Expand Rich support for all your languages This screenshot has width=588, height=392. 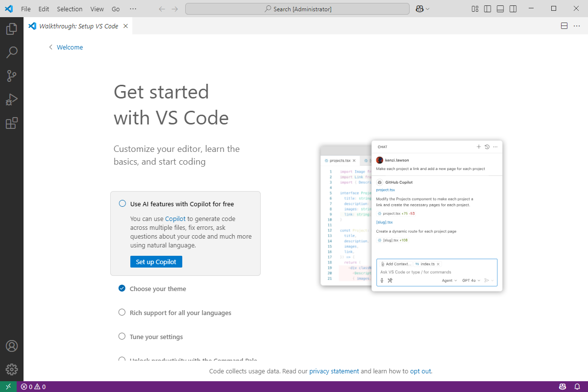(x=180, y=313)
